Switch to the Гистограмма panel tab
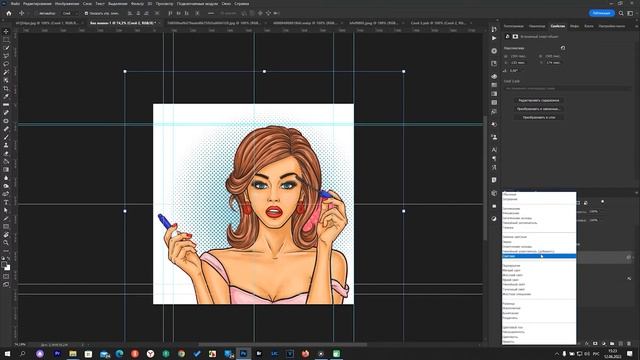The image size is (640, 360). (x=513, y=26)
